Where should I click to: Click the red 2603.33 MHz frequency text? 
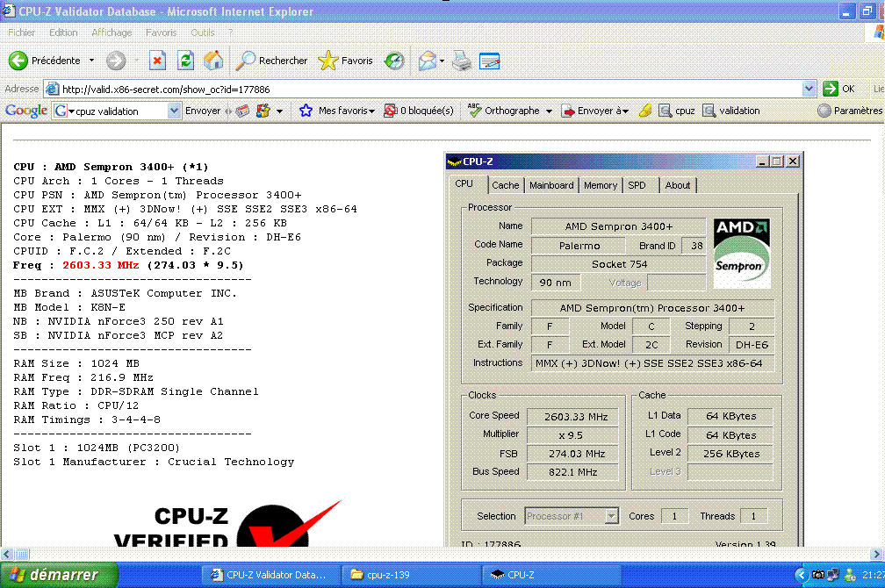(100, 265)
